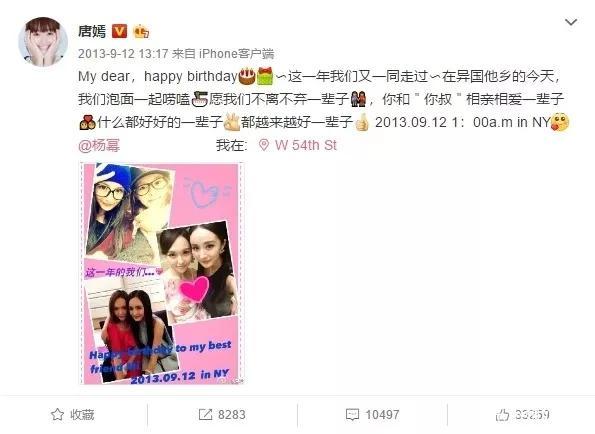Click the profile avatar photo
Image resolution: width=595 pixels, height=434 pixels.
[x=43, y=42]
